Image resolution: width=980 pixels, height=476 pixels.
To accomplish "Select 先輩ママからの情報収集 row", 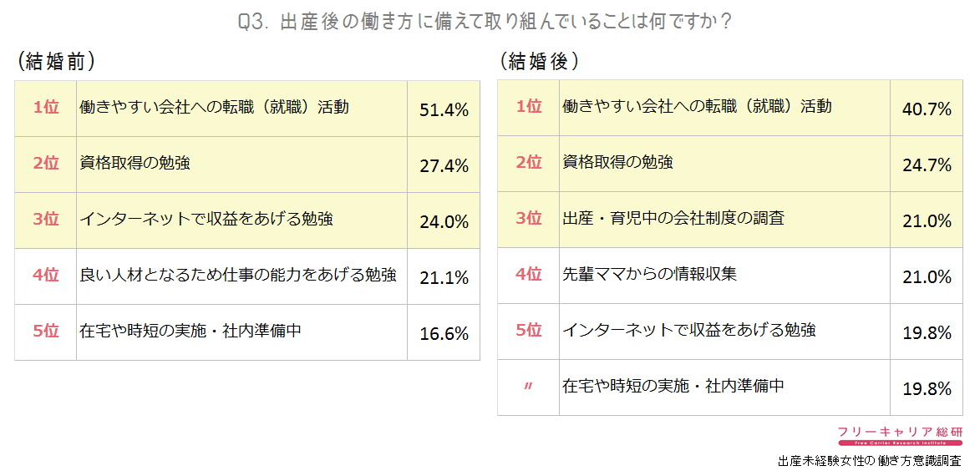I will [x=730, y=276].
